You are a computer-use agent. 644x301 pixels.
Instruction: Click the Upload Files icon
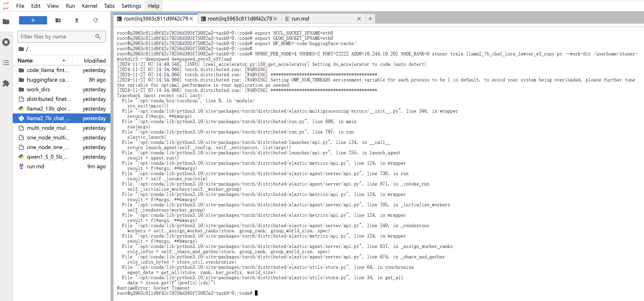coord(77,20)
